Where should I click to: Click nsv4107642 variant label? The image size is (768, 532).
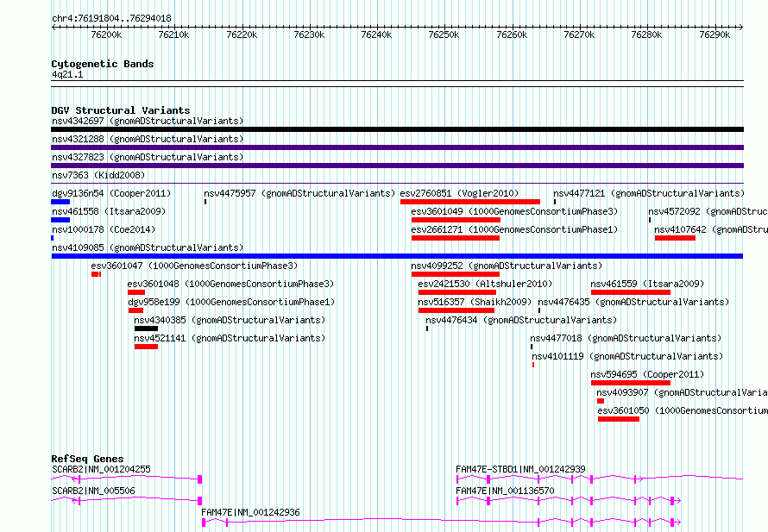click(x=711, y=229)
